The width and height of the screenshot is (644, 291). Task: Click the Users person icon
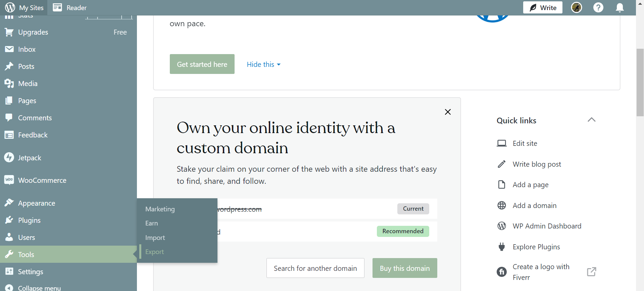(9, 237)
